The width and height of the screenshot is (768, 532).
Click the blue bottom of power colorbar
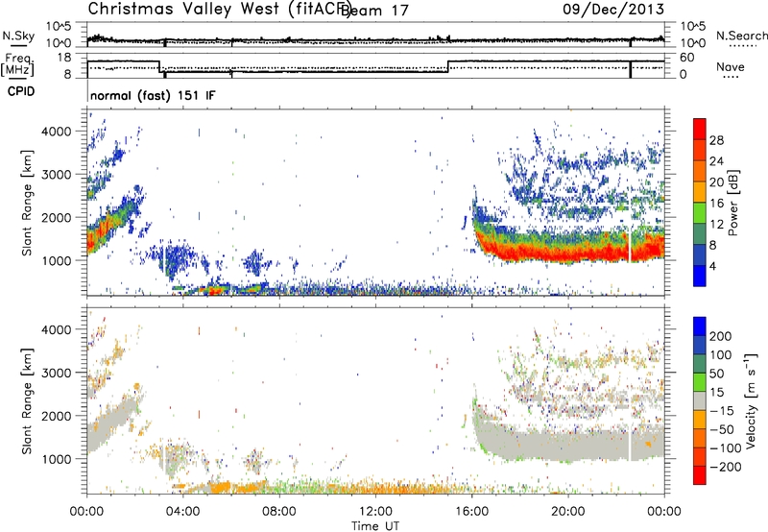(700, 276)
